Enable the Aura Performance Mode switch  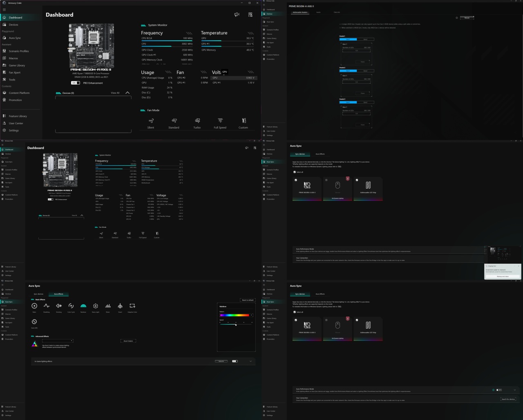tap(499, 390)
